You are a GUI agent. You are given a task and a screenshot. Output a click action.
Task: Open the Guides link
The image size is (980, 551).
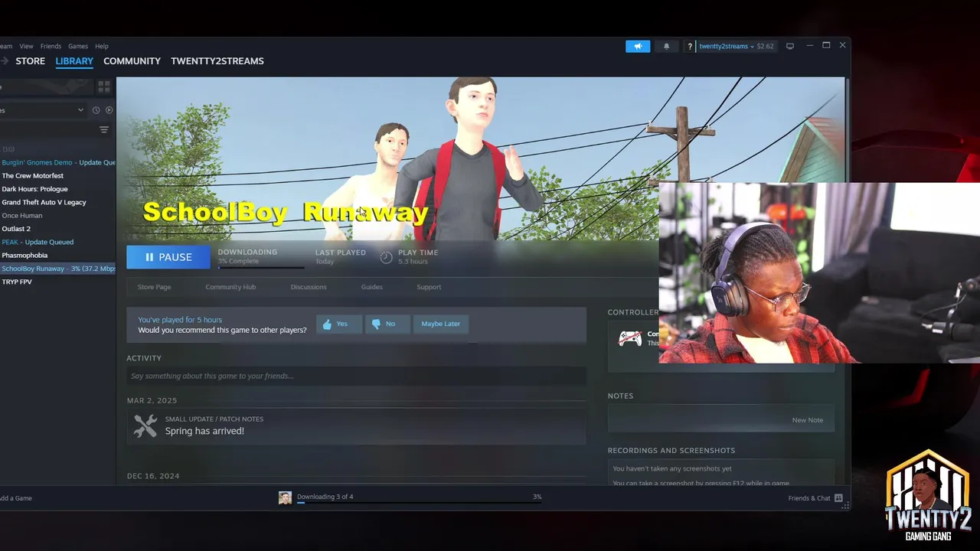371,287
